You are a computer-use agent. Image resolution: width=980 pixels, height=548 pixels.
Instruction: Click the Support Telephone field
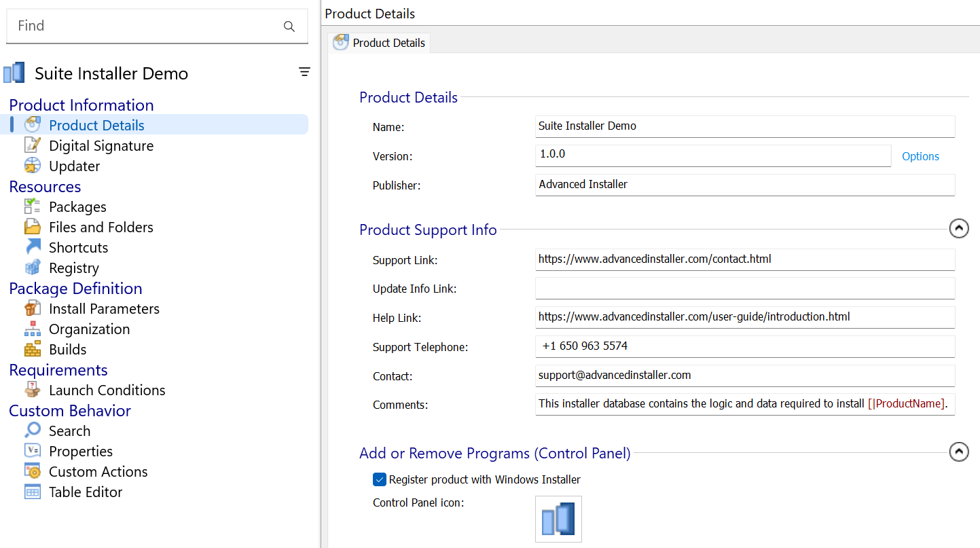point(745,346)
